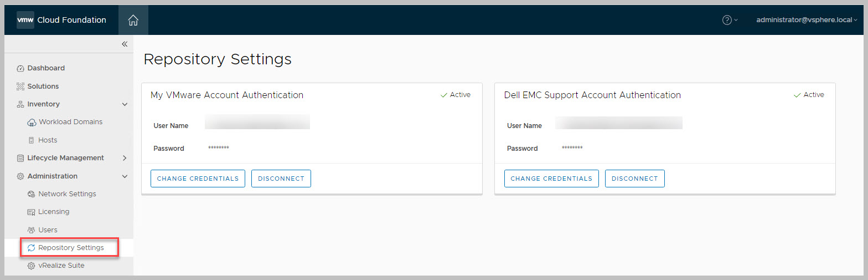The height and width of the screenshot is (280, 868).
Task: Collapse the sidebar with double-chevron icon
Action: coord(125,44)
